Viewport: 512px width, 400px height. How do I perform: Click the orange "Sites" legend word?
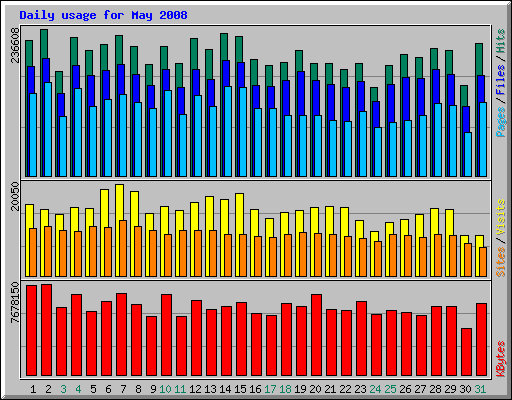point(500,262)
